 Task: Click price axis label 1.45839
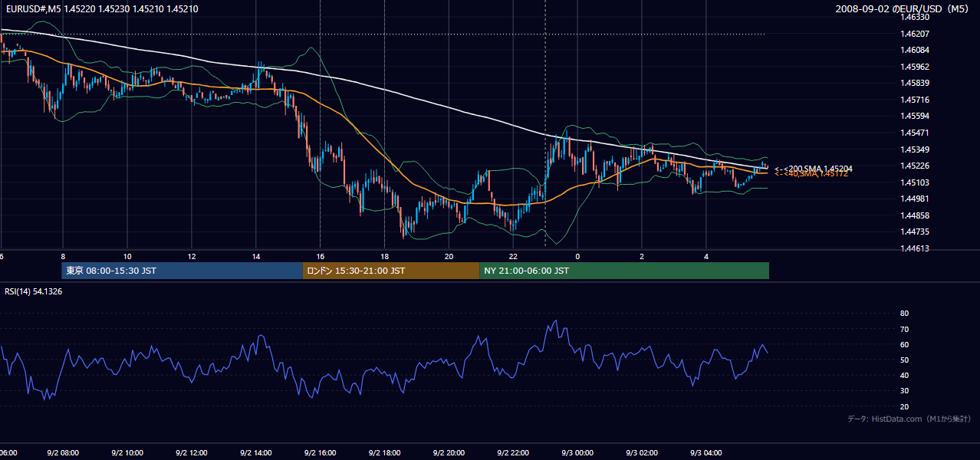click(x=915, y=83)
